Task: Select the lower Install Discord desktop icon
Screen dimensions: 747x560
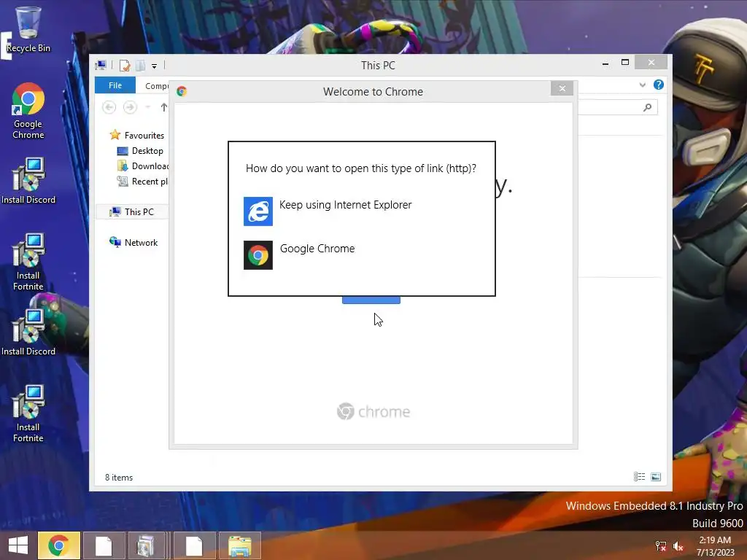Action: tap(28, 332)
